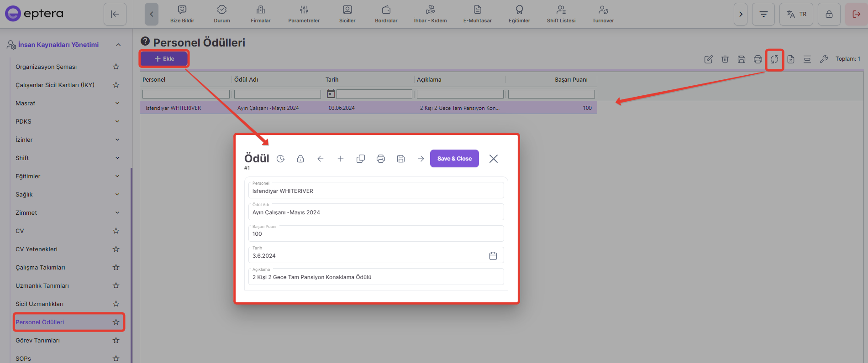This screenshot has width=868, height=363.
Task: Expand the Masraf menu section
Action: pyautogui.click(x=117, y=103)
